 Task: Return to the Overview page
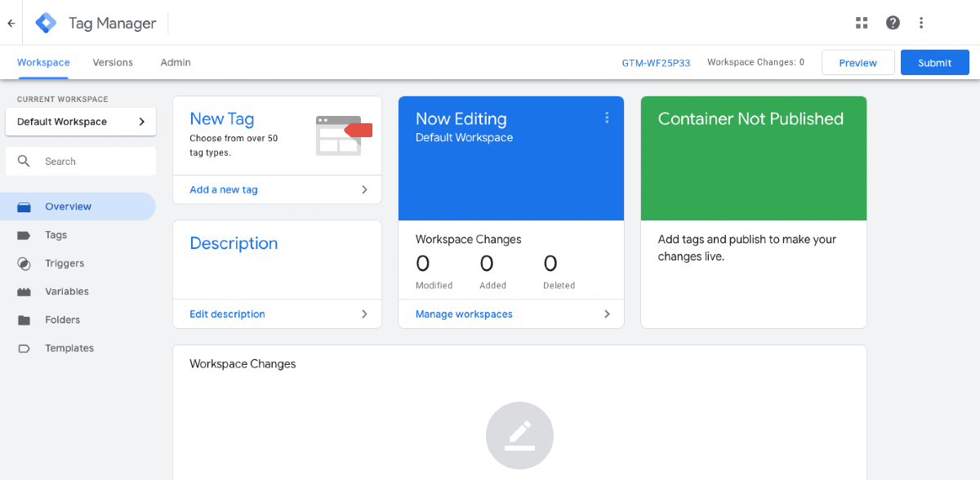tap(68, 207)
